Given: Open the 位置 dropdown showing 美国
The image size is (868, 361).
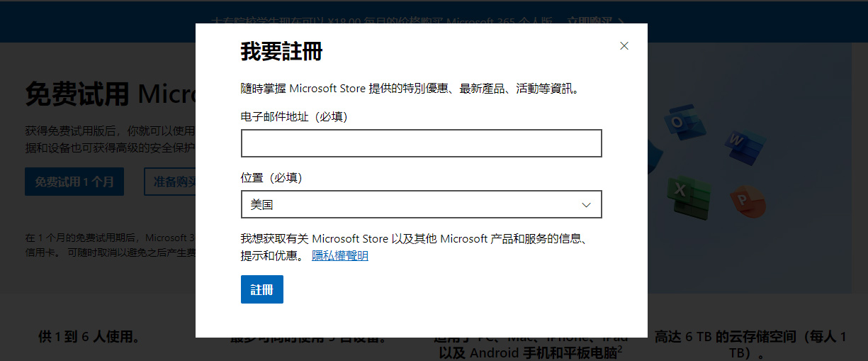Looking at the screenshot, I should point(421,204).
